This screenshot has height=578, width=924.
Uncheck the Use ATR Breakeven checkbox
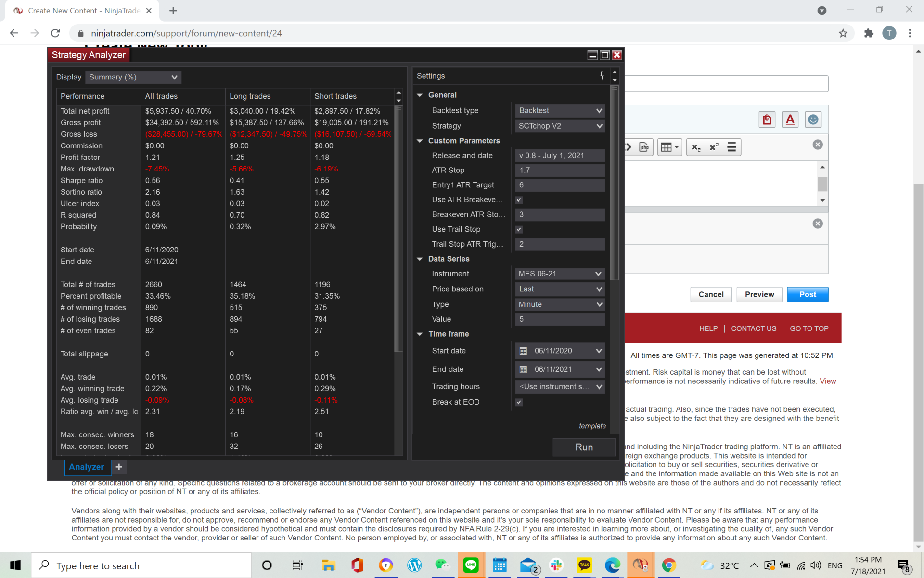tap(519, 200)
